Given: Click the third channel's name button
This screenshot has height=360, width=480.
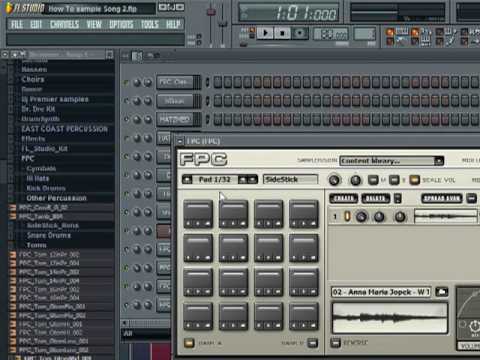Looking at the screenshot, I should [x=175, y=119].
